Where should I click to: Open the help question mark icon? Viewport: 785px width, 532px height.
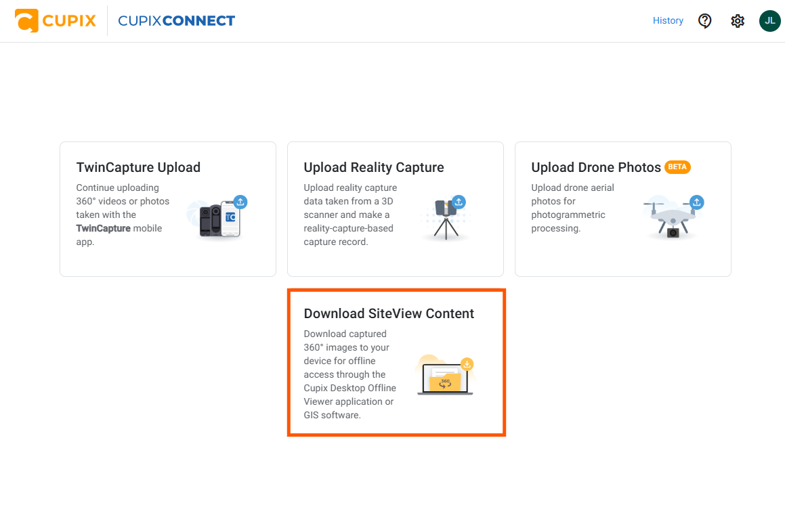click(705, 21)
